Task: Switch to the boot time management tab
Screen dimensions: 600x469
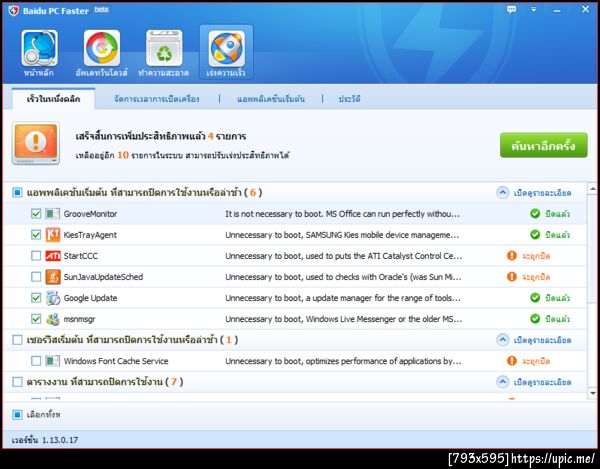Action: click(157, 99)
